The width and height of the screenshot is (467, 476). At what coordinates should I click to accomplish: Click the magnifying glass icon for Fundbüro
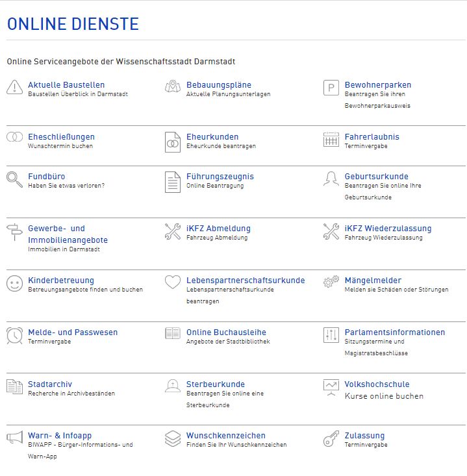coord(14,180)
